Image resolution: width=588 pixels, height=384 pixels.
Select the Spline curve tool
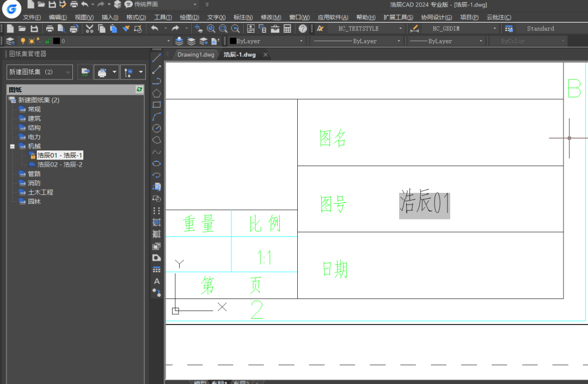[x=157, y=152]
